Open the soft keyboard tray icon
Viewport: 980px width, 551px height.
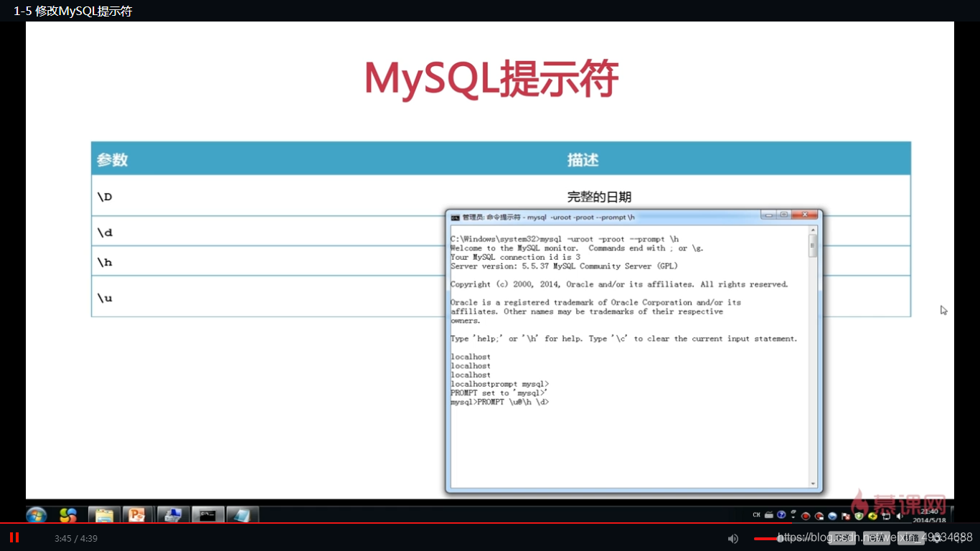point(769,515)
